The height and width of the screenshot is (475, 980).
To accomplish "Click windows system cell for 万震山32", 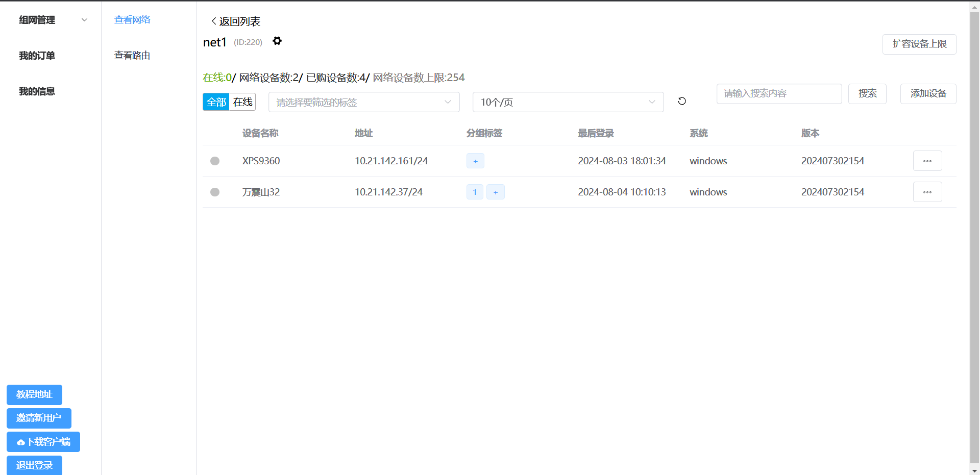I will [x=708, y=192].
